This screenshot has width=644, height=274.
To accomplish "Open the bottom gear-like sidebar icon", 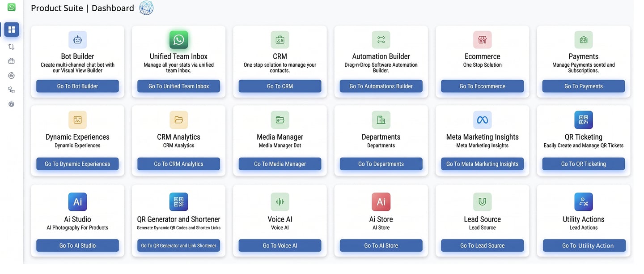I will 12,104.
